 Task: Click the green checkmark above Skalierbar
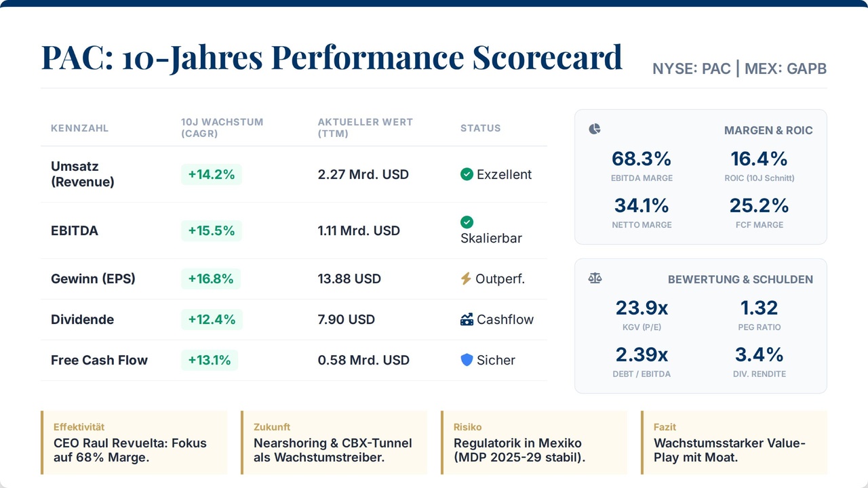(467, 222)
